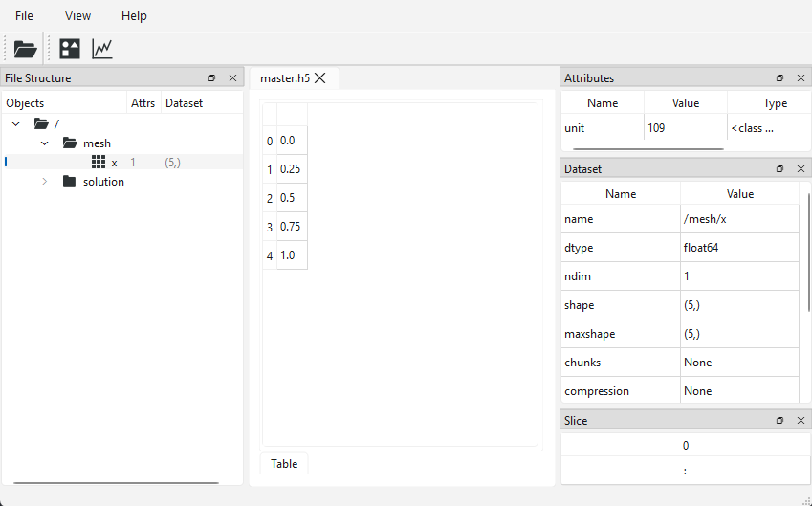Image resolution: width=812 pixels, height=506 pixels.
Task: Select the solution tree item label
Action: 103,182
